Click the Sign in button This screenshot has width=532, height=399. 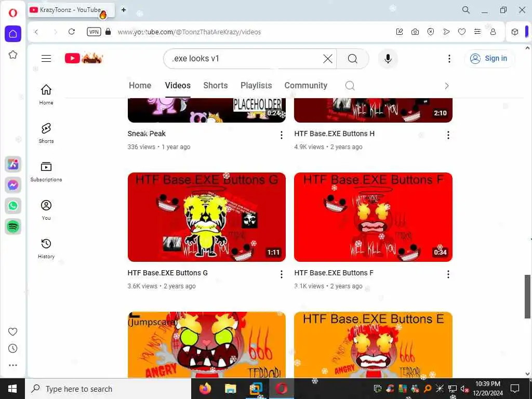click(489, 58)
